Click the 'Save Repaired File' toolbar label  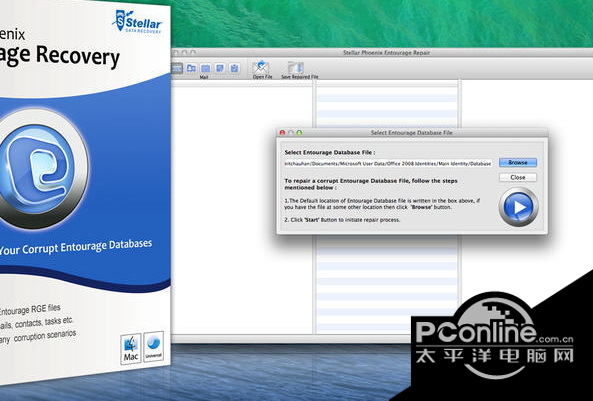(300, 77)
